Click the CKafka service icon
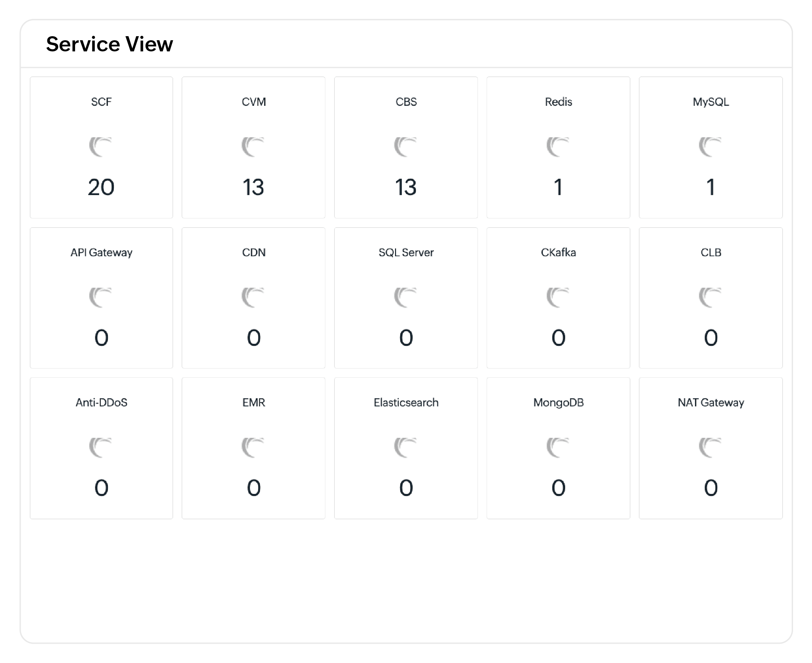Viewport: 812px width, 663px height. point(558,297)
